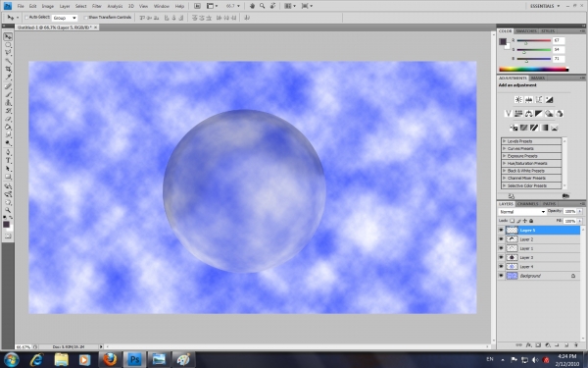Screen dimensions: 588x368
Task: Hide the Background layer eye
Action: 501,276
